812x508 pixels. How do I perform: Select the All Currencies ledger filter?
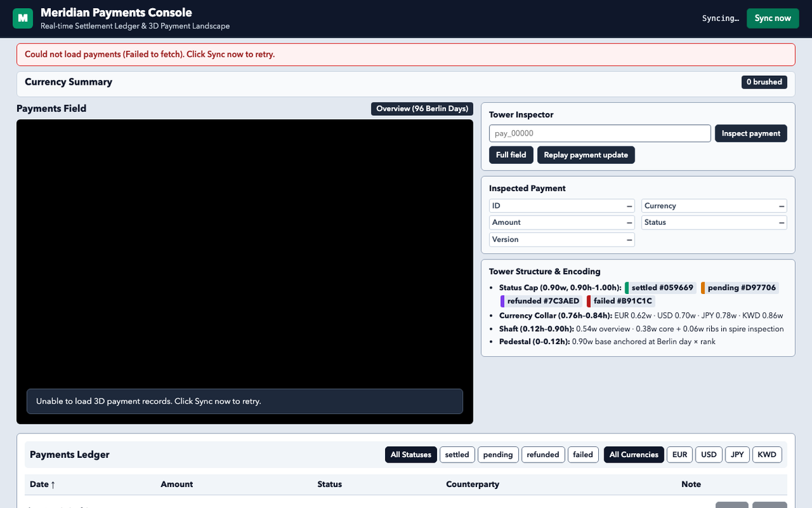pos(634,454)
